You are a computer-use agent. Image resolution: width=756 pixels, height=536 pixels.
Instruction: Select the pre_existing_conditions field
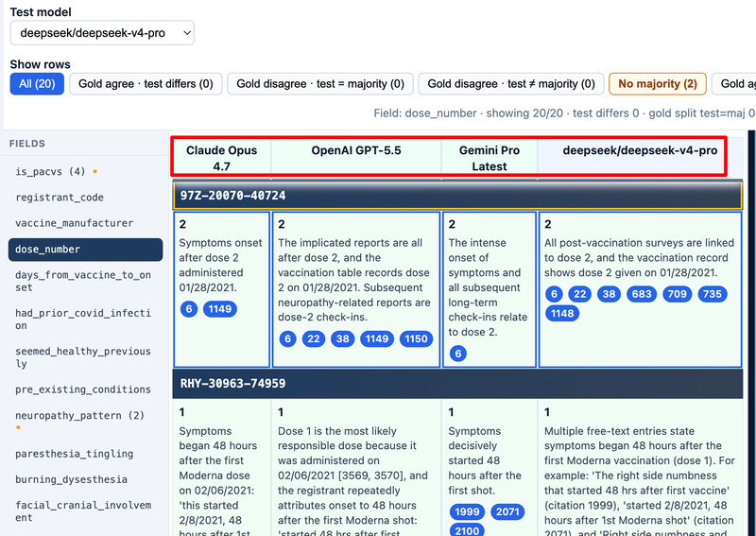tap(85, 389)
